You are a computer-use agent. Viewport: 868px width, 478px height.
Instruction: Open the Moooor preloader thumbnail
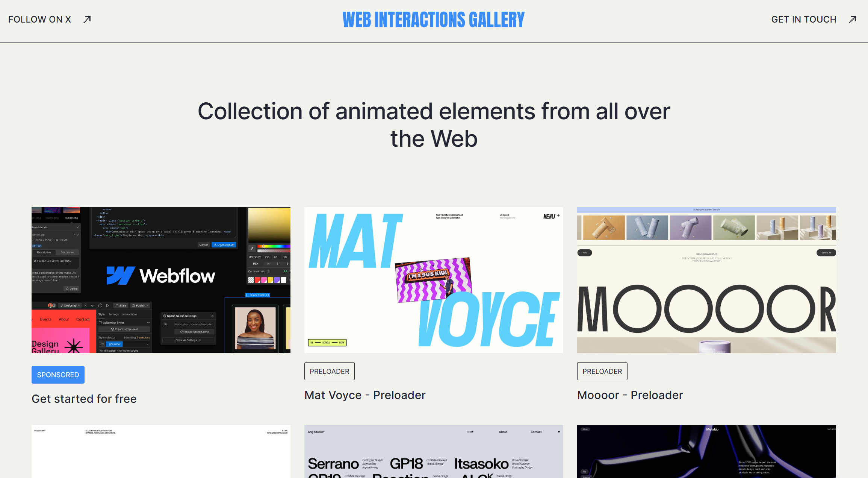point(706,280)
